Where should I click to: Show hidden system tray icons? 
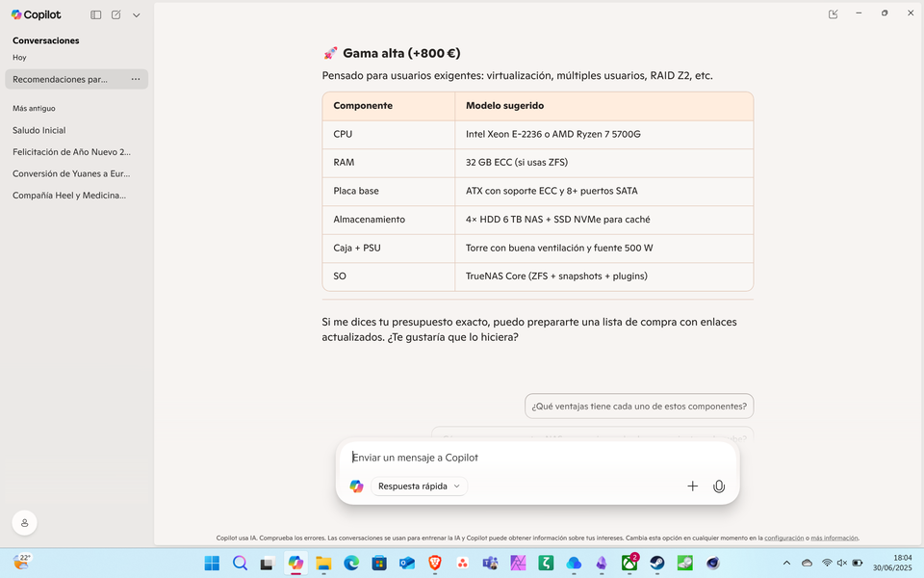point(786,564)
